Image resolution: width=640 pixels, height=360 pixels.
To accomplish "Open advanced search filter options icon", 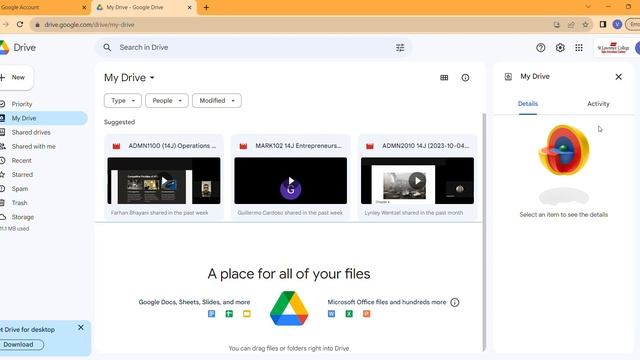I will click(400, 47).
